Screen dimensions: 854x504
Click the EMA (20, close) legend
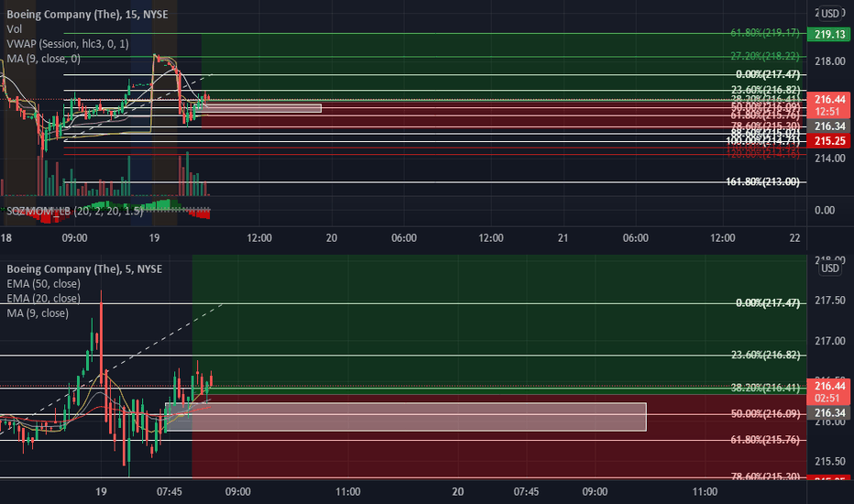click(43, 298)
